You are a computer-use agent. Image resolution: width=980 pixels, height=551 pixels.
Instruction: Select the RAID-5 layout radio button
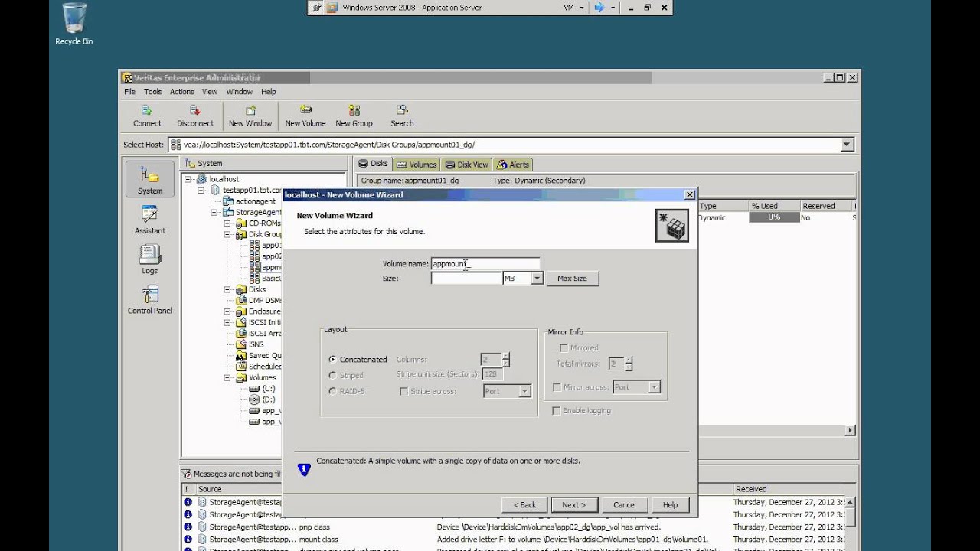tap(332, 391)
